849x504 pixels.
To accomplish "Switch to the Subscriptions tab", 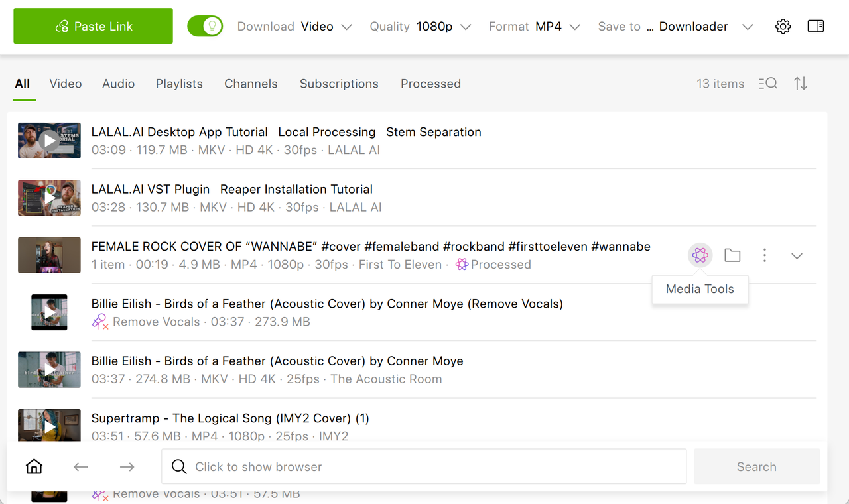I will click(339, 84).
